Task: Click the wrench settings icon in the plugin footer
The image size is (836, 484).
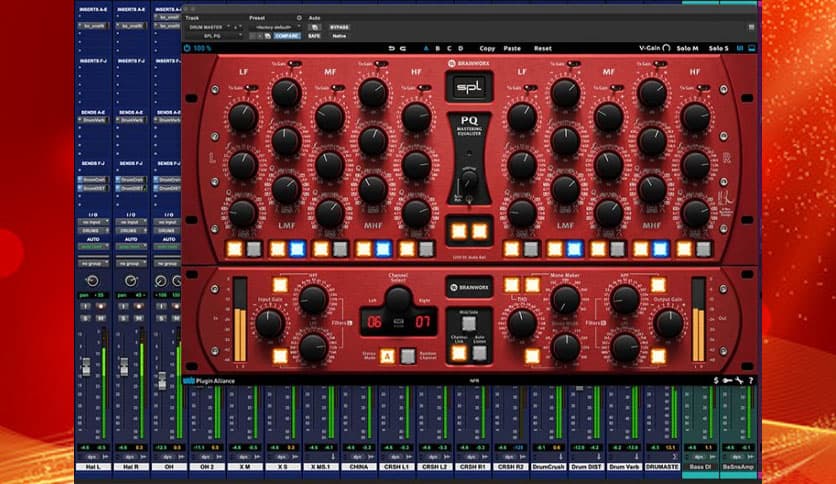Action: pos(739,381)
